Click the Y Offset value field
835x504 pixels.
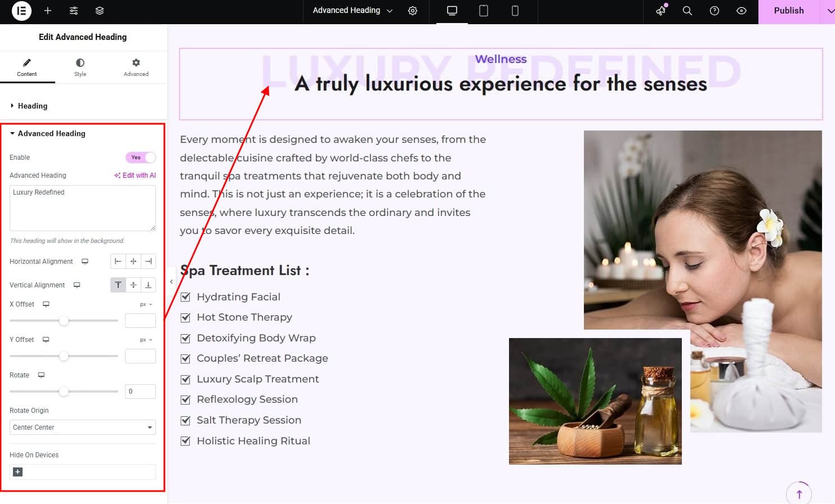[x=140, y=356]
